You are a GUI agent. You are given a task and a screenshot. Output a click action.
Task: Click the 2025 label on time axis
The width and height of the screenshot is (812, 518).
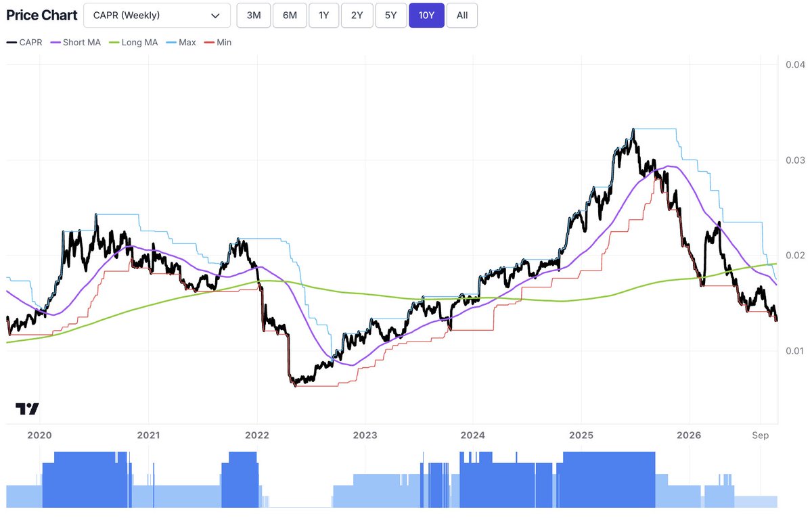[581, 435]
